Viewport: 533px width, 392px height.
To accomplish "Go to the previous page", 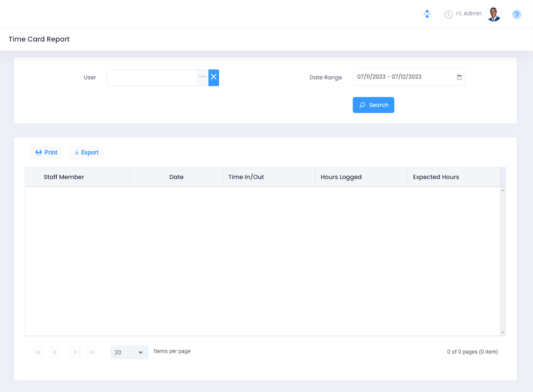I will 55,352.
